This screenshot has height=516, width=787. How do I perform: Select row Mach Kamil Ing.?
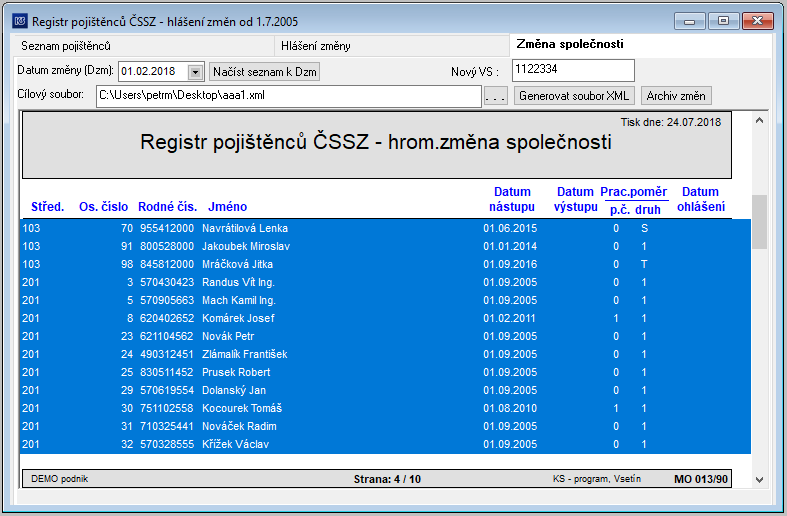pyautogui.click(x=385, y=301)
